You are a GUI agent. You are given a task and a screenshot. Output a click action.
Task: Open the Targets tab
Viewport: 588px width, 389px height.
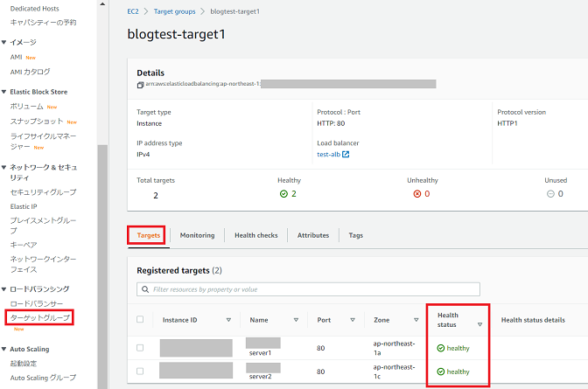tap(149, 235)
